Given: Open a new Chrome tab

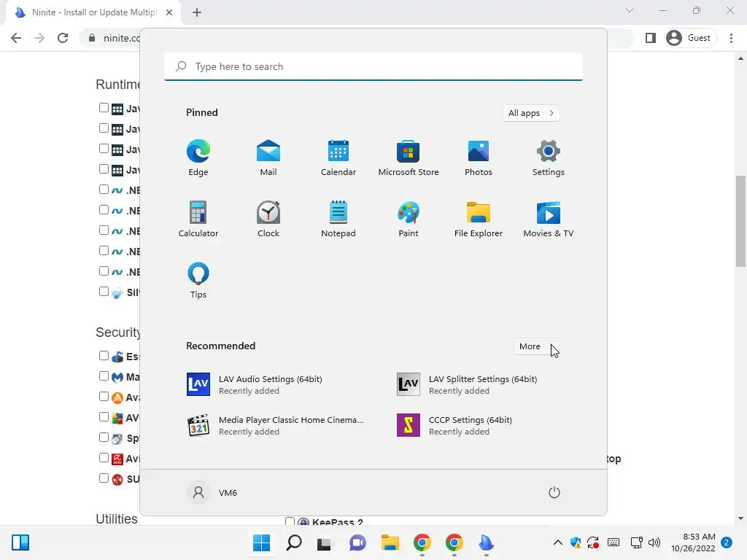Looking at the screenshot, I should (197, 12).
